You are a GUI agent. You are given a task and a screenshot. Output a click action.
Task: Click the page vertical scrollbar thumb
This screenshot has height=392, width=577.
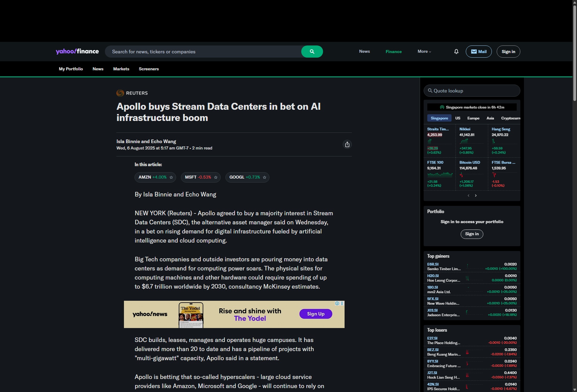pyautogui.click(x=575, y=53)
